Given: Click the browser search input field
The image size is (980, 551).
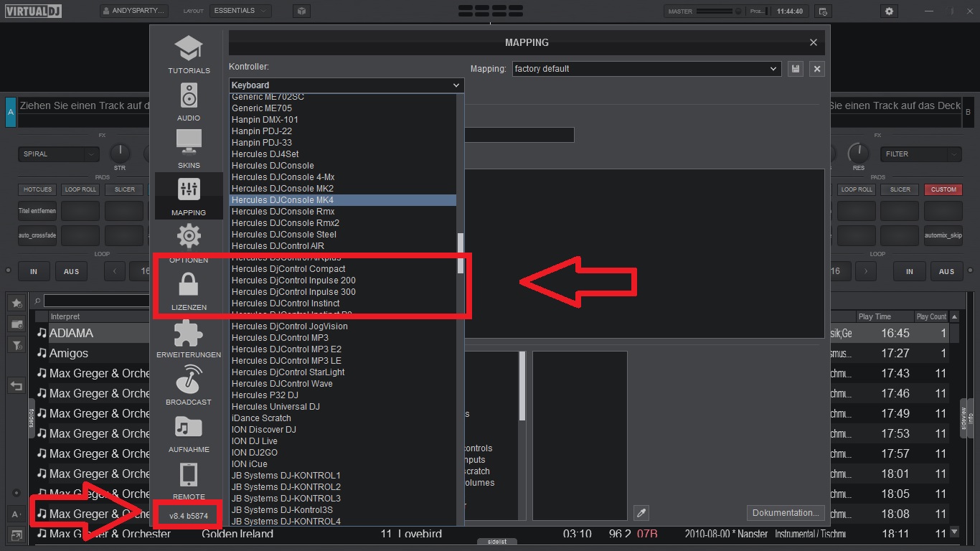Looking at the screenshot, I should tap(97, 301).
